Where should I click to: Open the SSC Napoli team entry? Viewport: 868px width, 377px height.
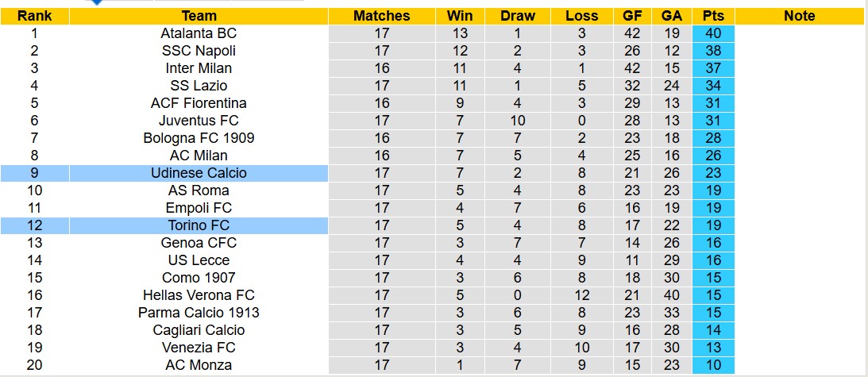(199, 51)
